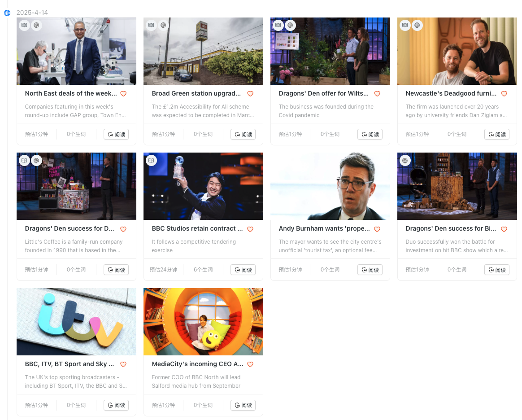The image size is (522, 420).
Task: Click book icon on Newcastle's Deadgood card
Action: [405, 25]
